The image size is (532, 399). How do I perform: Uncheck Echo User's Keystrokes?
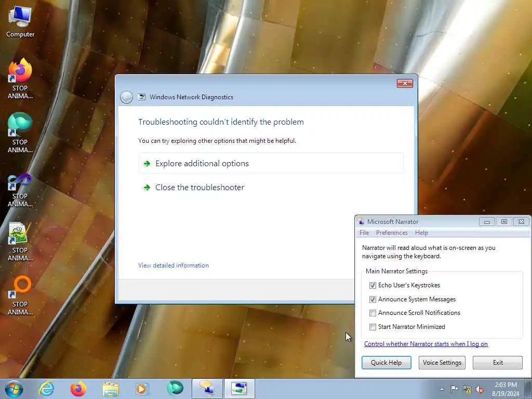click(373, 285)
